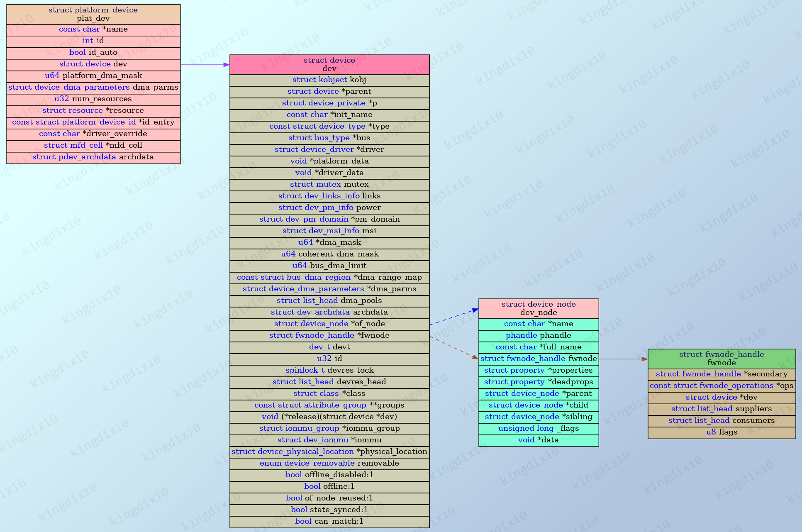Select 'struct dev_pm_domain *pm_domain' row
The image size is (802, 532).
tap(329, 220)
